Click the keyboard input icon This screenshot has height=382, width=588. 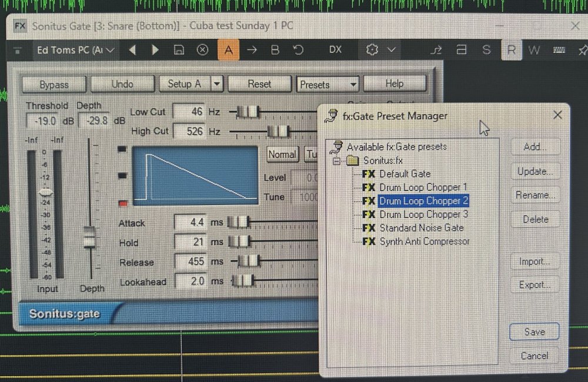(x=559, y=50)
